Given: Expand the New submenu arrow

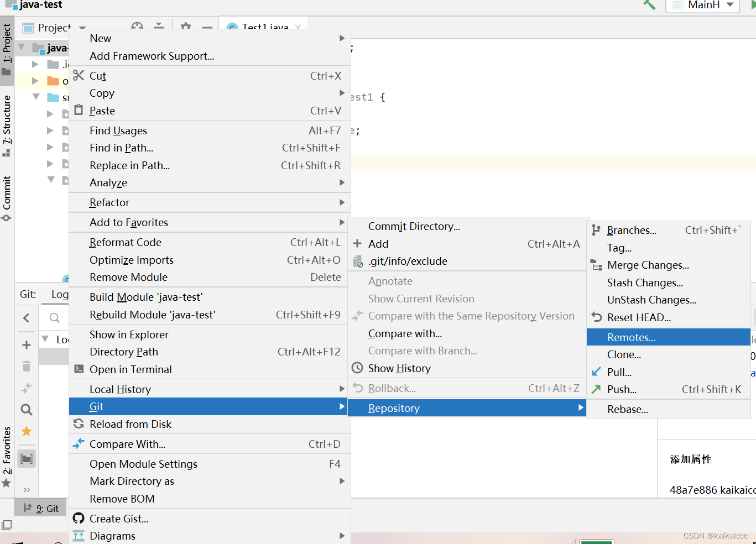Looking at the screenshot, I should pos(342,38).
